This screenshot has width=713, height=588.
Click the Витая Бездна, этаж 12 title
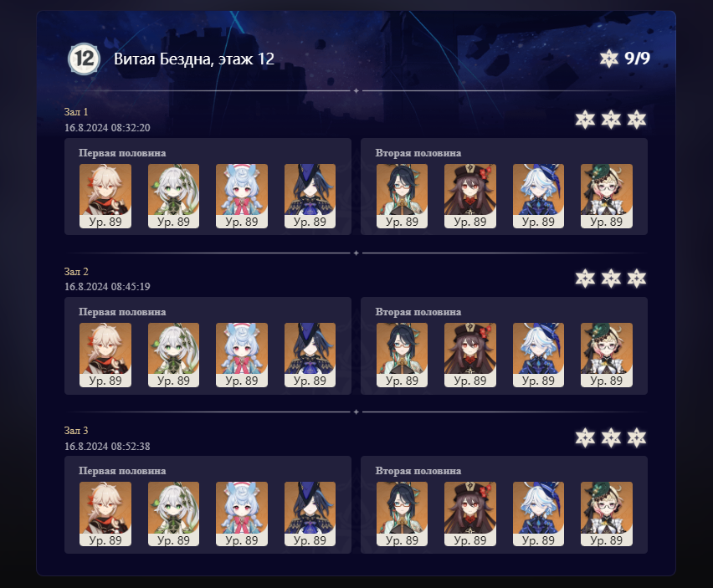194,59
